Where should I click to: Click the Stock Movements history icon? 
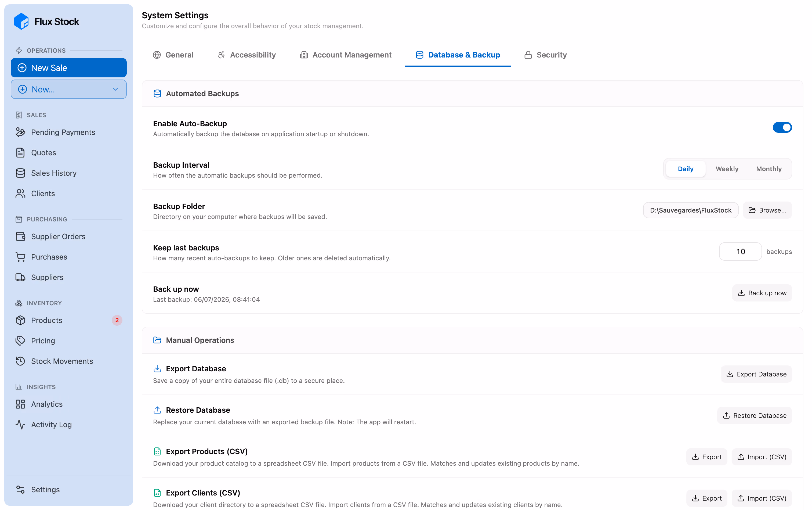[20, 361]
